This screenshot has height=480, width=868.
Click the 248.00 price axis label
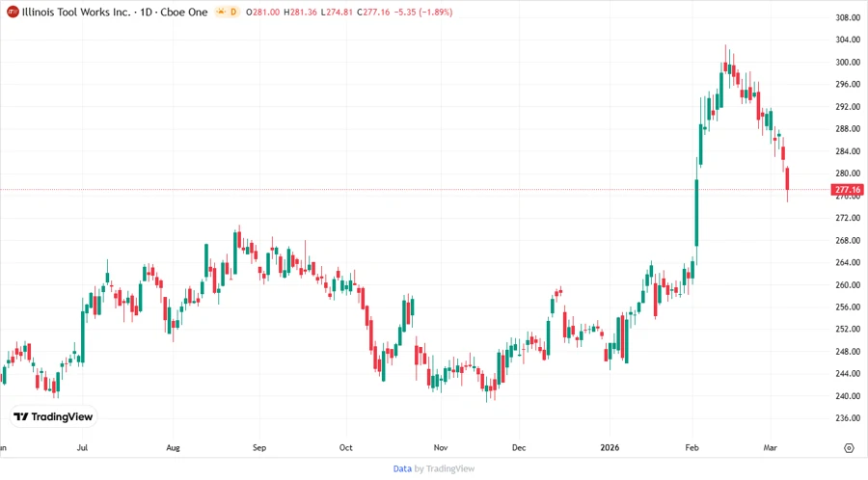click(x=848, y=351)
